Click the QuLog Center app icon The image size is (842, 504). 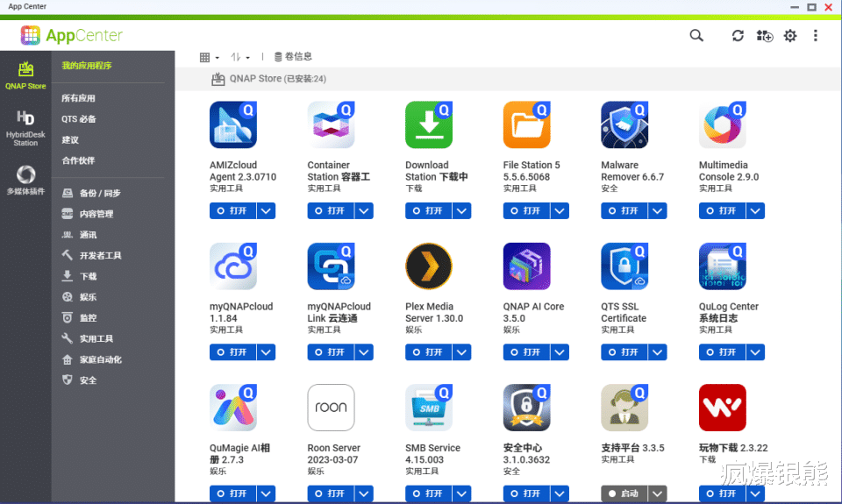pos(722,266)
